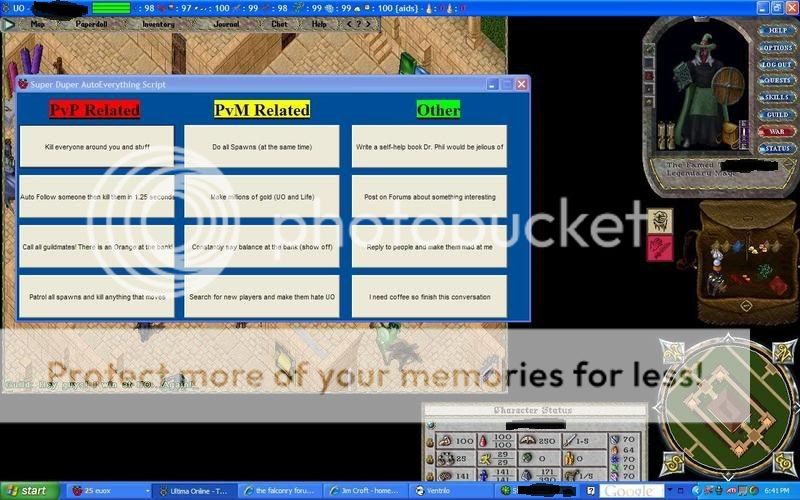800x500 pixels.
Task: Open QUESTS from the paperdoll
Action: point(777,81)
